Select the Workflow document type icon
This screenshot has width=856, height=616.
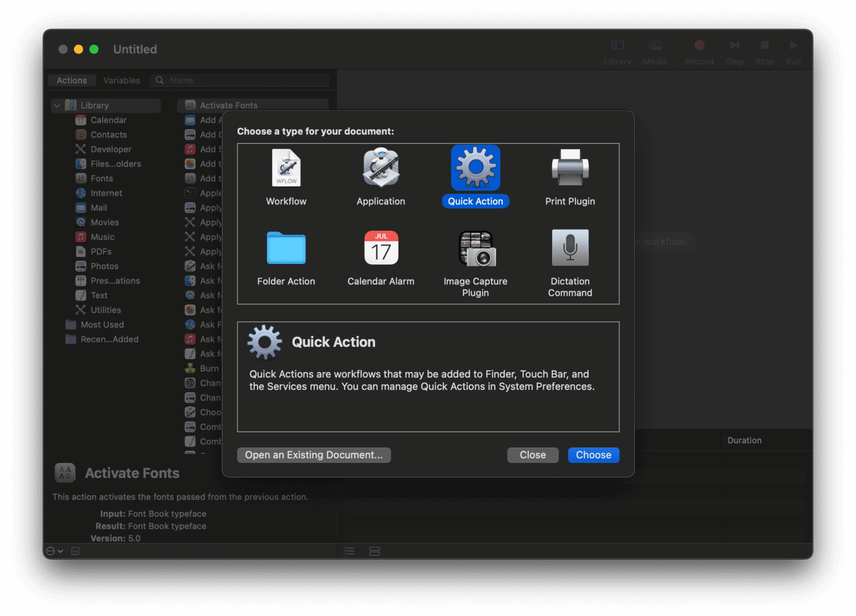[x=286, y=168]
